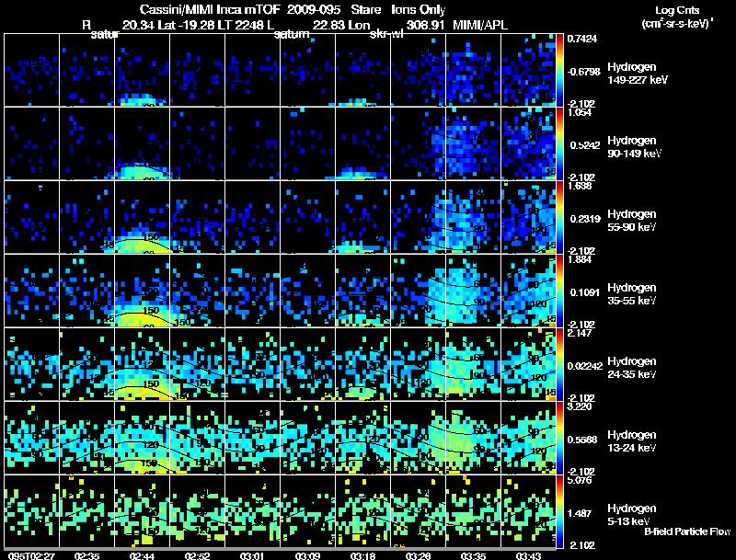Click the '22.83 Lon' header text
736x560 pixels.
coord(341,25)
